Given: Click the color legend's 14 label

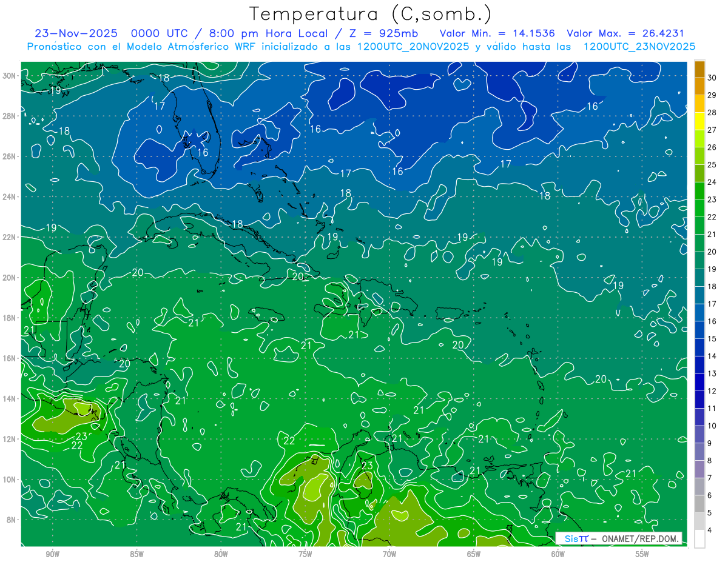Looking at the screenshot, I should point(712,356).
